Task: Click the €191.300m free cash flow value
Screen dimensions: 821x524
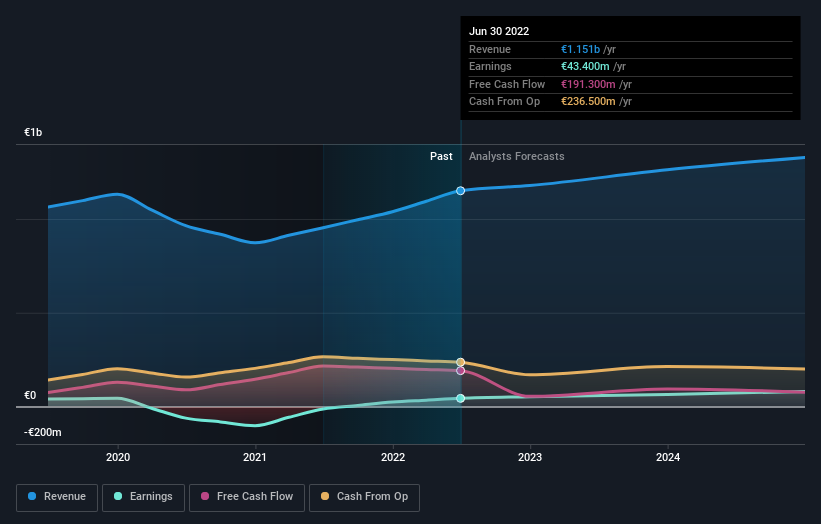Action: pyautogui.click(x=588, y=84)
